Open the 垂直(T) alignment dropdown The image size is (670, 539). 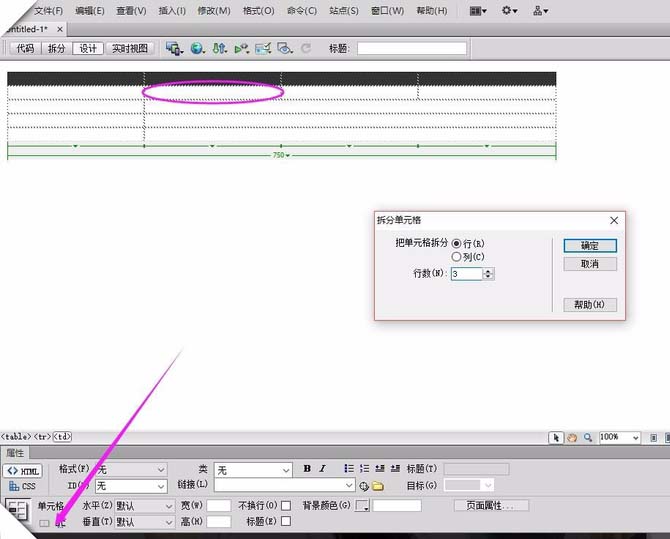coord(144,522)
